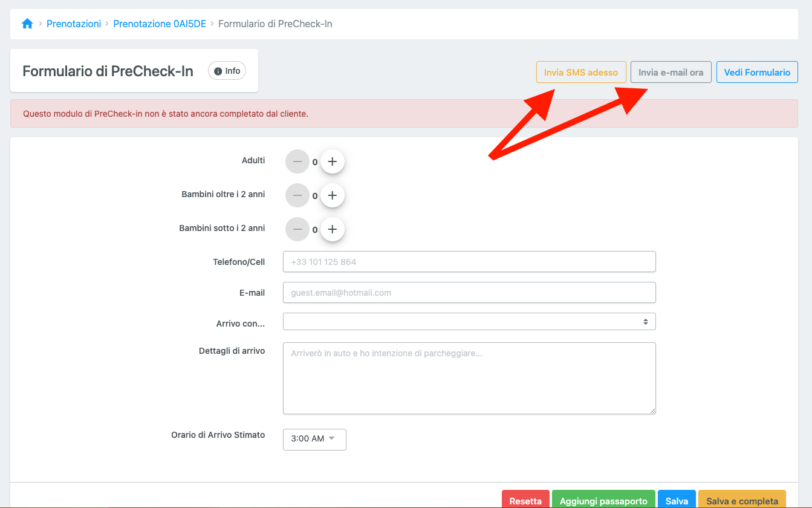The width and height of the screenshot is (812, 508).
Task: Increase Adulti count with plus button
Action: click(332, 162)
